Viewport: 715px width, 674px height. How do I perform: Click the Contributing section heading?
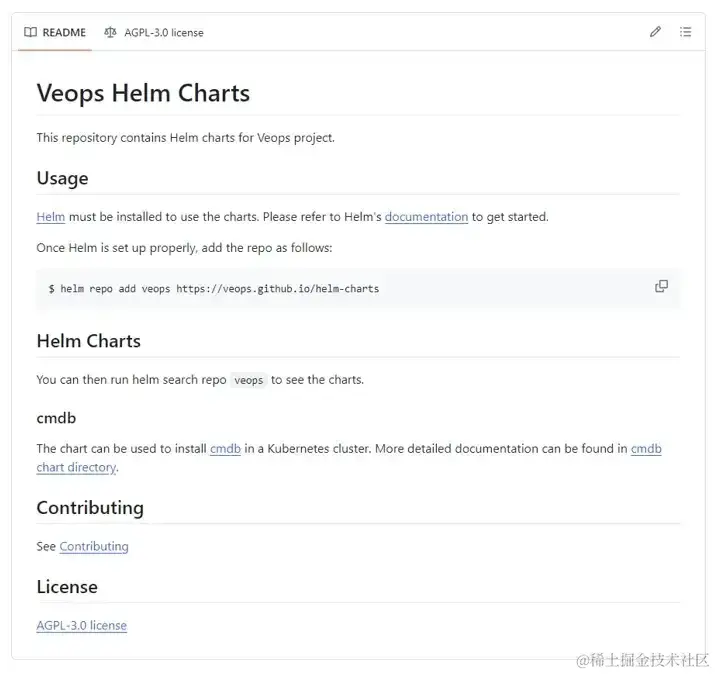[90, 508]
